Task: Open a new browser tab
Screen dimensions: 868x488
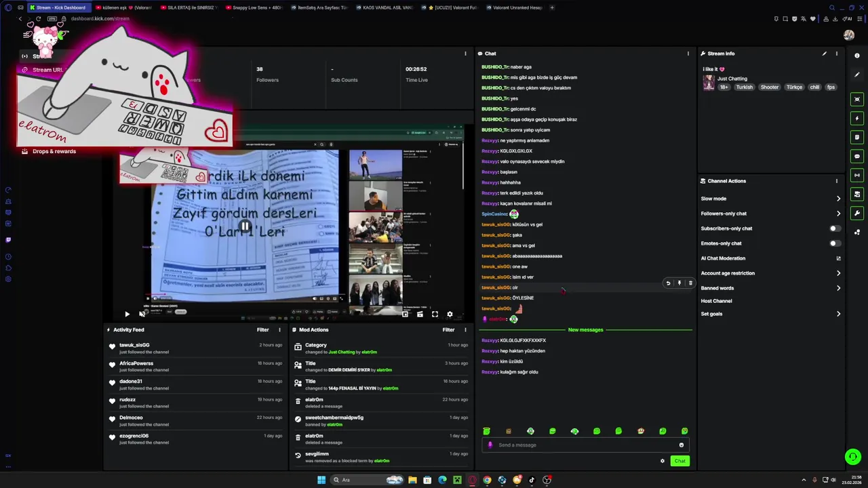Action: (552, 7)
